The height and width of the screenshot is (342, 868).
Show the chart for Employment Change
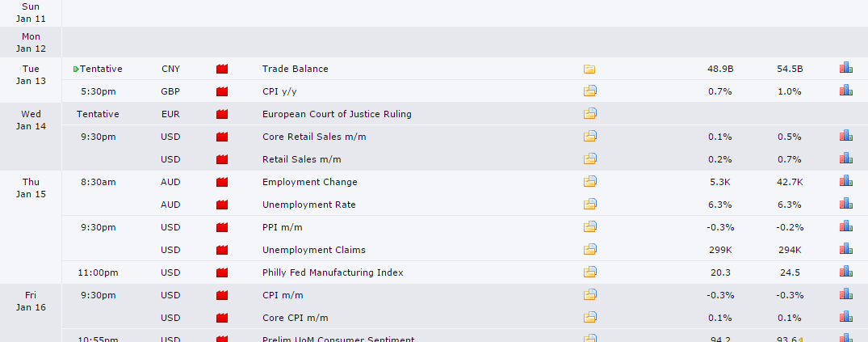coord(845,181)
